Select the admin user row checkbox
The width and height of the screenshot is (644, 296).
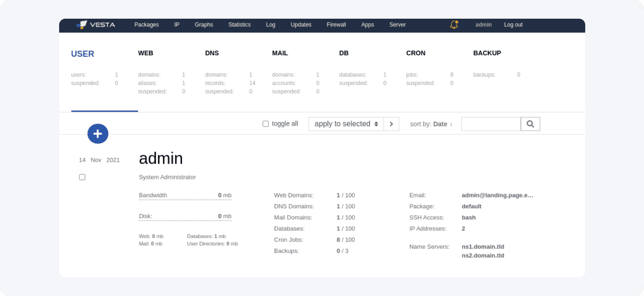(82, 177)
